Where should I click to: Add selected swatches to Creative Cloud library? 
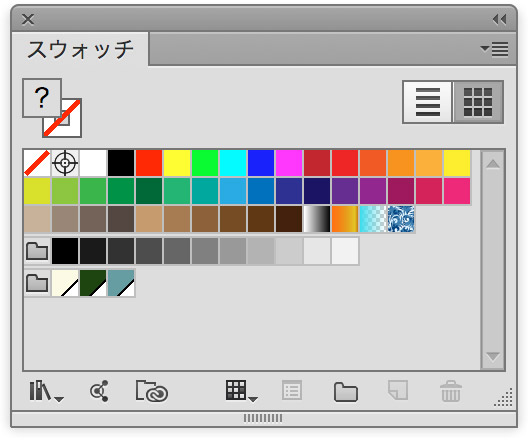(152, 391)
